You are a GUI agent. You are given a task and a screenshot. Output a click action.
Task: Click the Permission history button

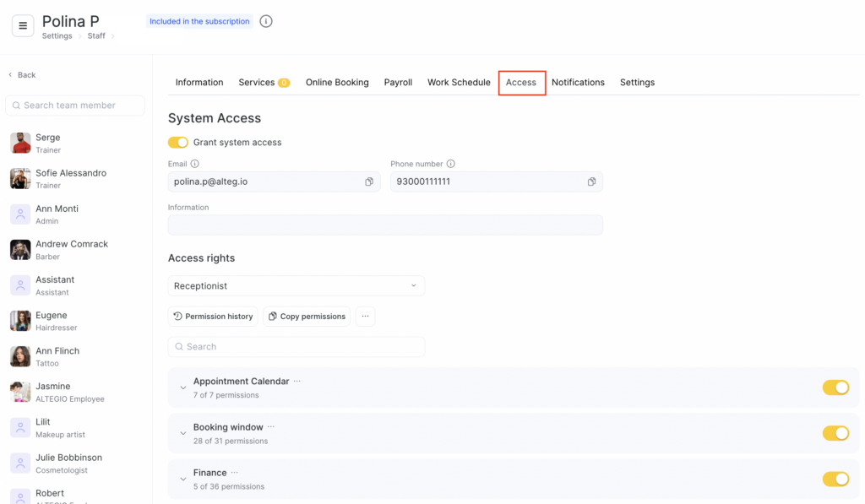pyautogui.click(x=213, y=317)
